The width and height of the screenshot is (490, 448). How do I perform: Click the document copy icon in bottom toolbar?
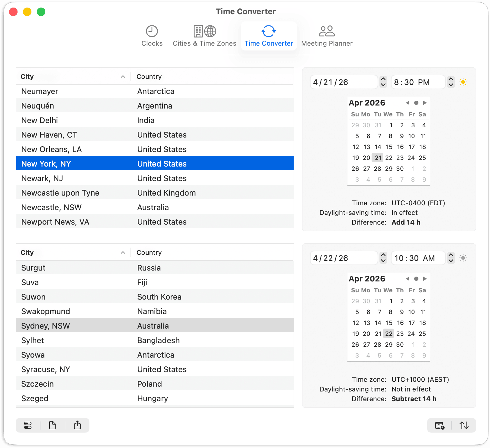point(53,425)
